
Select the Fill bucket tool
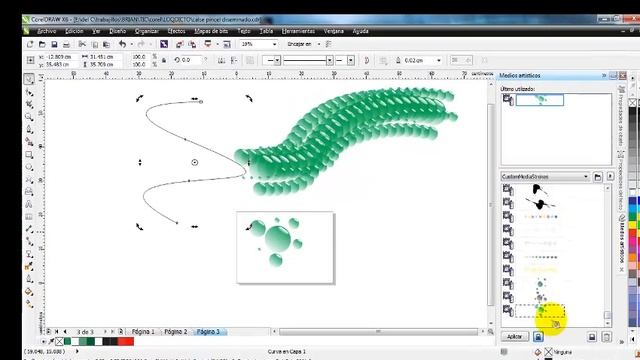29,291
